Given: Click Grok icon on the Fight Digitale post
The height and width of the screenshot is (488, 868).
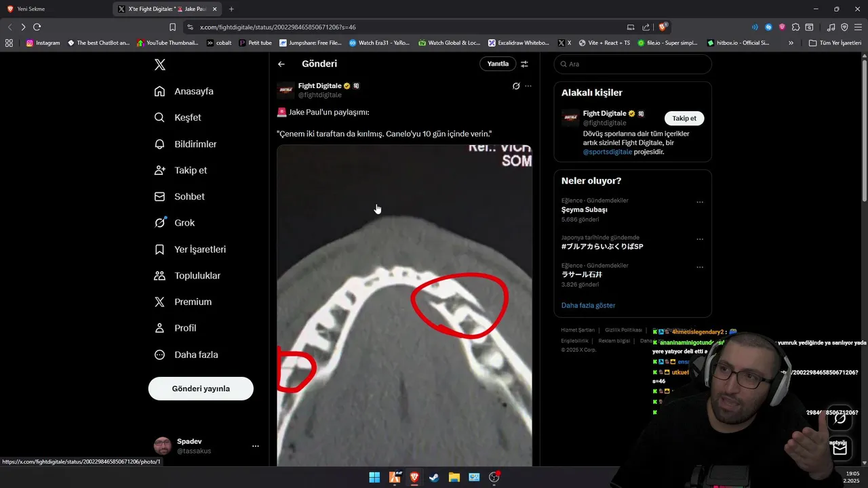Looking at the screenshot, I should coord(516,86).
